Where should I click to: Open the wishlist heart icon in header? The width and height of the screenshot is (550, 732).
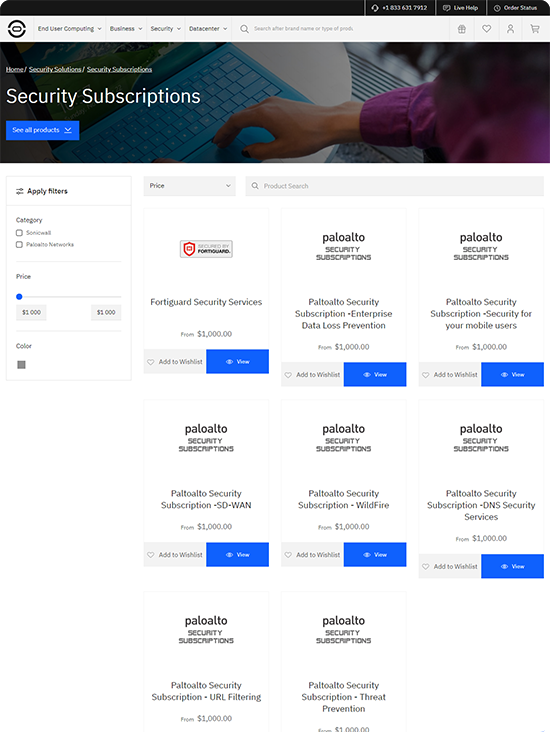pos(487,29)
